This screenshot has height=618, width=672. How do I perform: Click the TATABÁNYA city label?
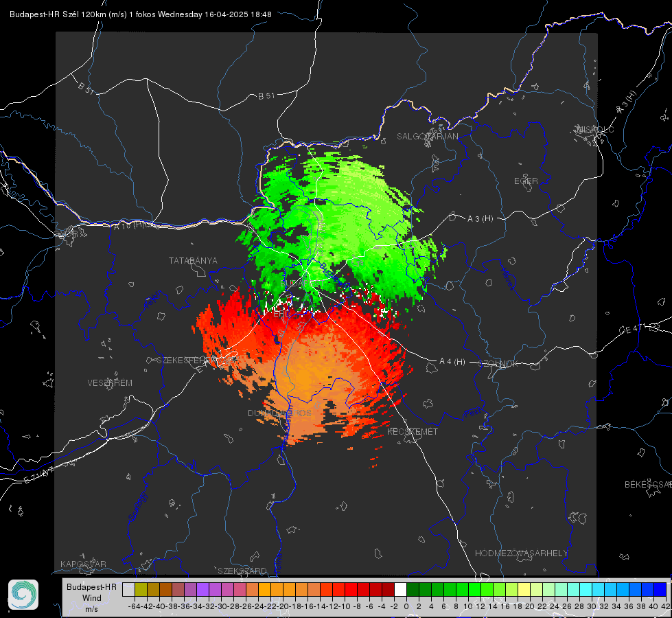193,260
